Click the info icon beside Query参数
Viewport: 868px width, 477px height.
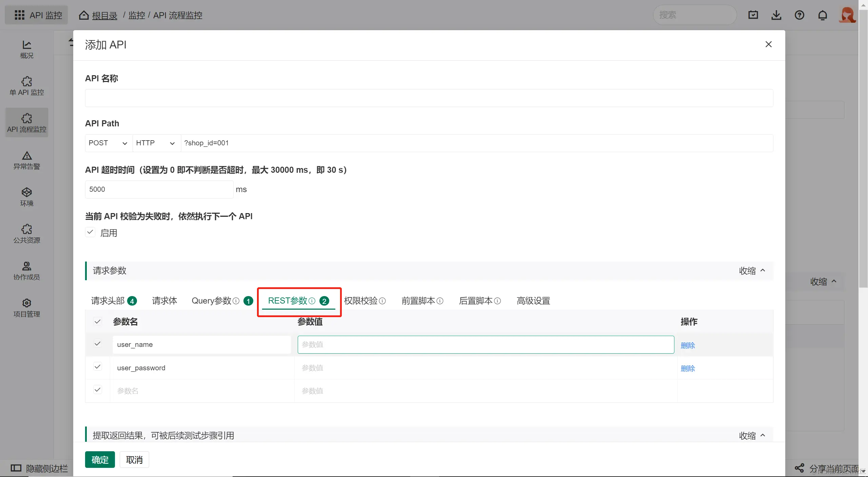coord(236,301)
